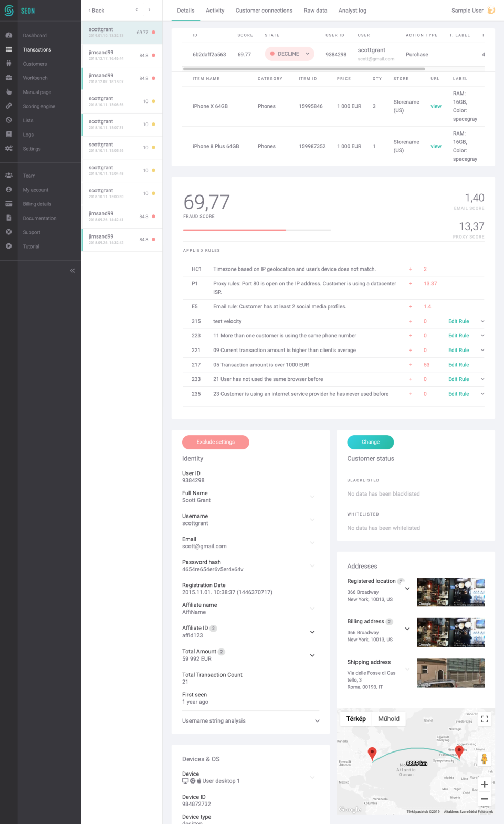Image resolution: width=504 pixels, height=824 pixels.
Task: Select the Details tab
Action: pos(186,11)
